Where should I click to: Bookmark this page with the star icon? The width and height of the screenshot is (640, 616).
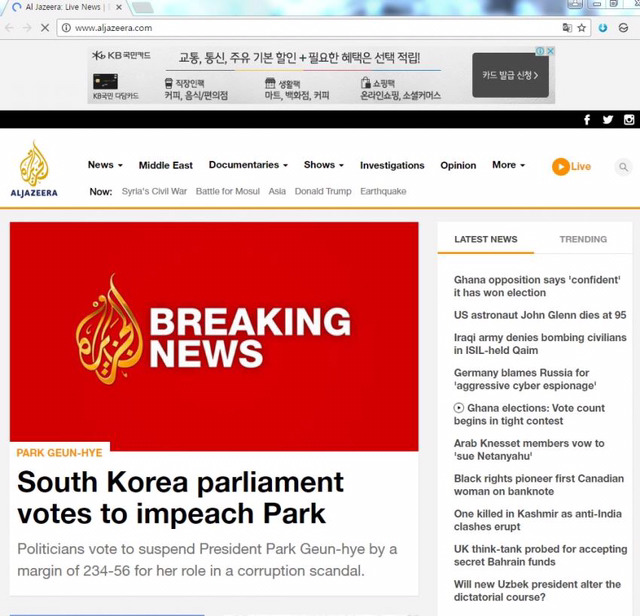582,28
